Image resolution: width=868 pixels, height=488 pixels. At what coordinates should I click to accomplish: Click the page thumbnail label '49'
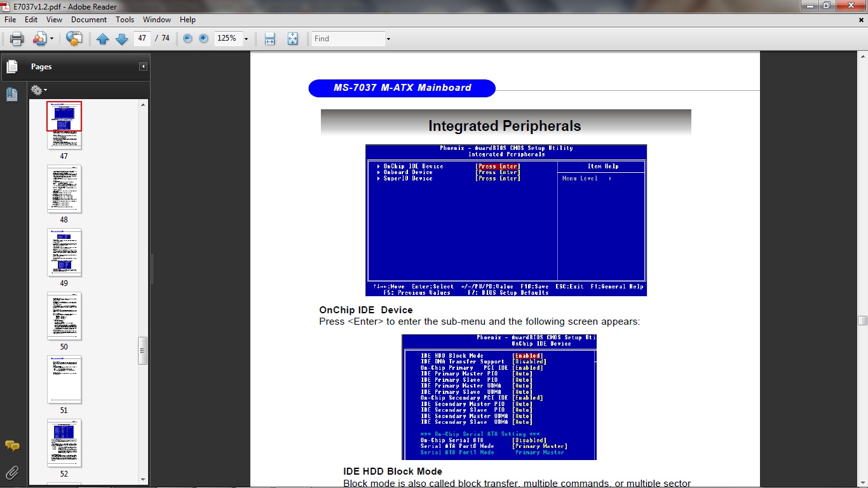[x=64, y=283]
